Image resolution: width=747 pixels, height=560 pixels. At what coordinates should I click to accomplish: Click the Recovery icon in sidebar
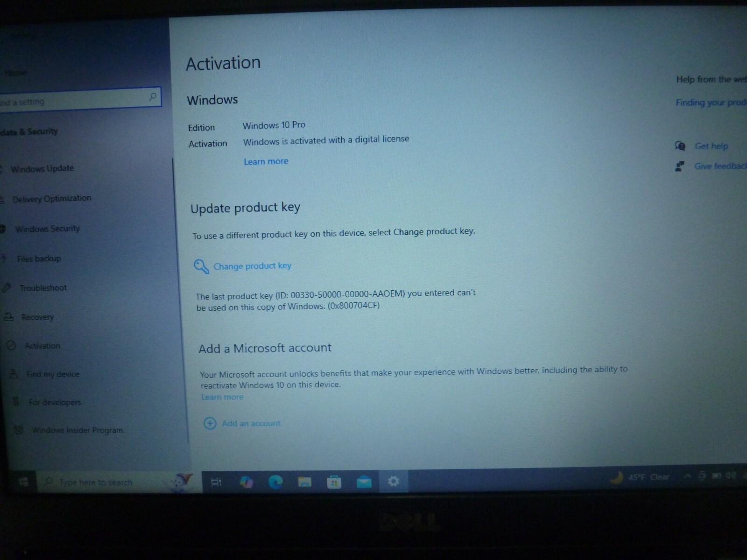9,317
